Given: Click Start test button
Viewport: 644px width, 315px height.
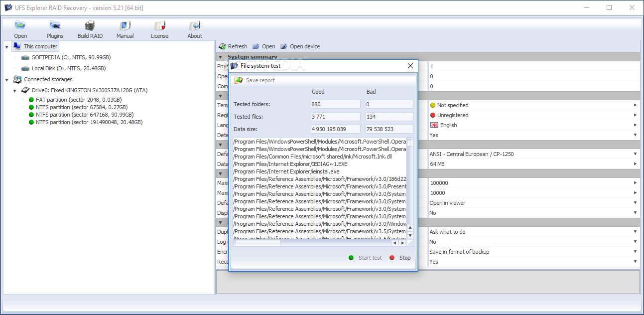Looking at the screenshot, I should [365, 258].
